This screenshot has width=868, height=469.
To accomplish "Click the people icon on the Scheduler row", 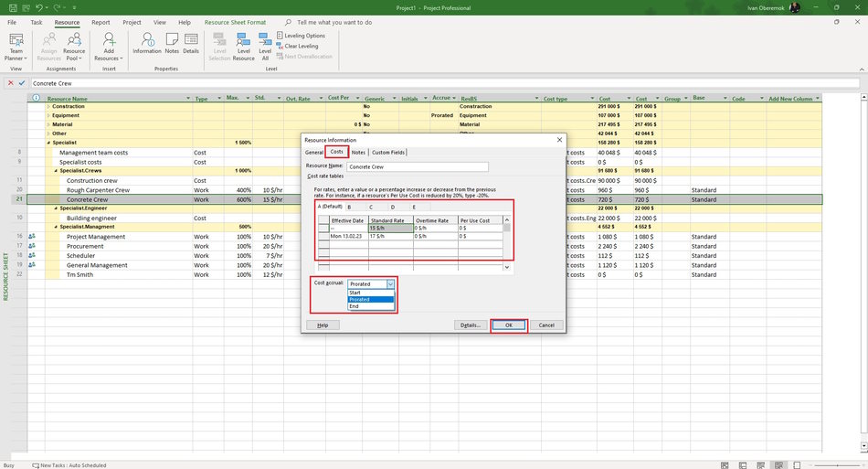I will [x=32, y=255].
